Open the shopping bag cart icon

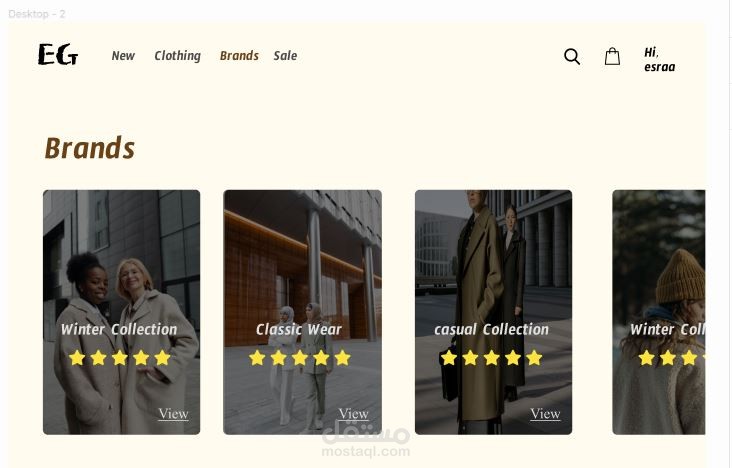612,57
